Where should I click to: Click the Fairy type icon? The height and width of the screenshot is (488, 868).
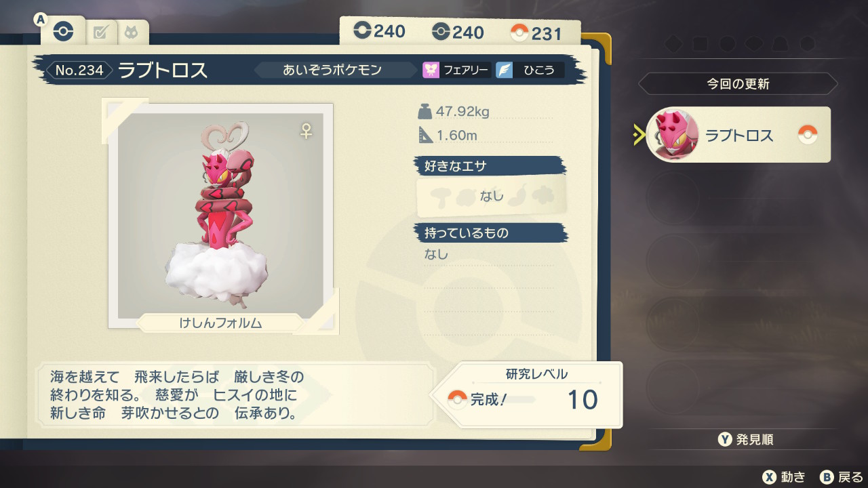tap(431, 70)
